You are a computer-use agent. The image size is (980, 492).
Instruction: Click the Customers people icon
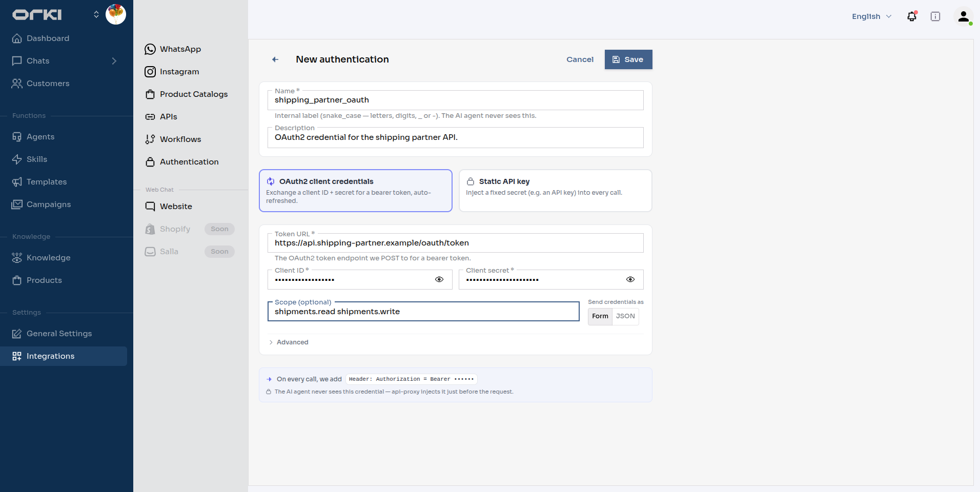pos(17,84)
